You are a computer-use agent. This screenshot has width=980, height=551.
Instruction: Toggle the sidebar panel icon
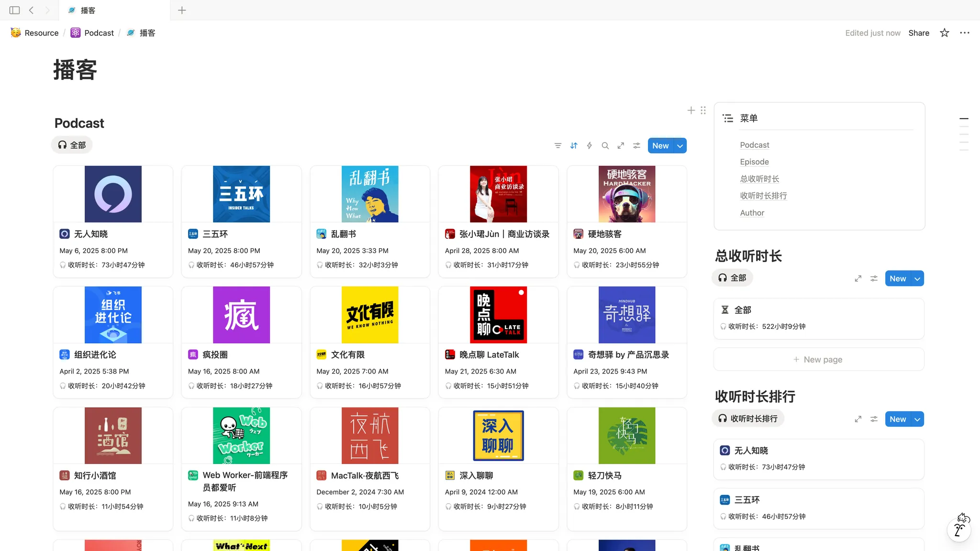pyautogui.click(x=14, y=10)
